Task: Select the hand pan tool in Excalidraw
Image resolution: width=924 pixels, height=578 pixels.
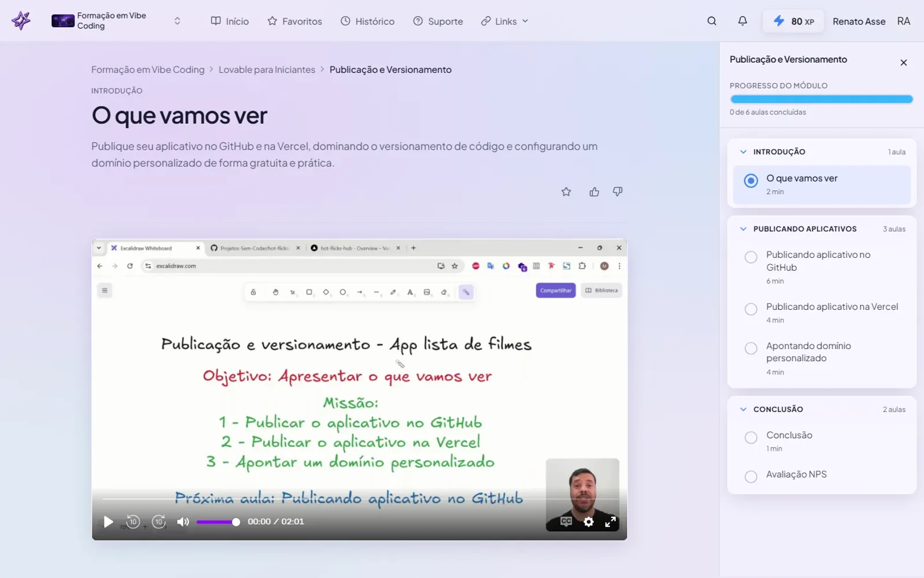Action: point(275,292)
